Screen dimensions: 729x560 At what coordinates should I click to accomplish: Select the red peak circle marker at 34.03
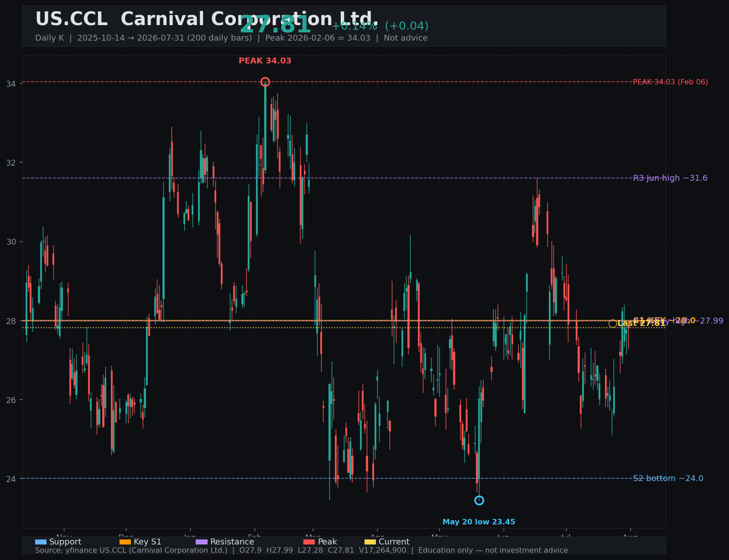(x=265, y=82)
